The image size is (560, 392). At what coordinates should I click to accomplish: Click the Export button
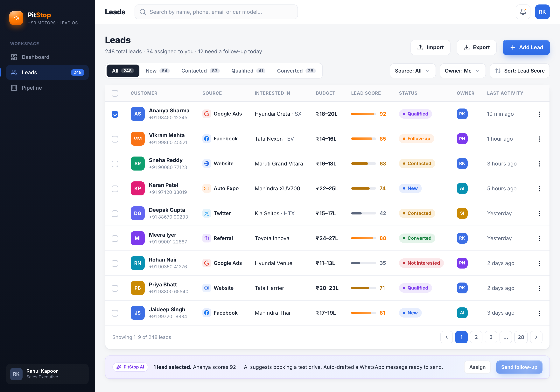coord(476,47)
